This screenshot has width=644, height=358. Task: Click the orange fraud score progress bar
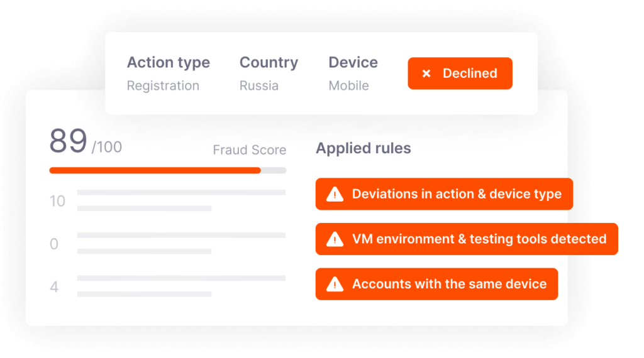155,171
